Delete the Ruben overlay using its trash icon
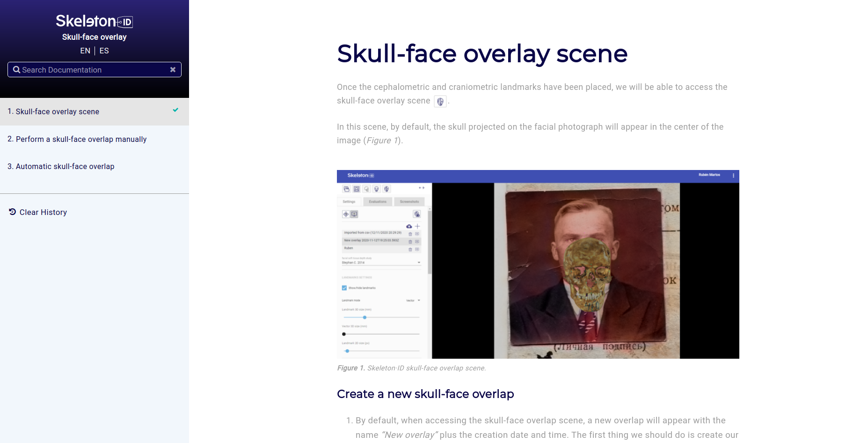The image size is (868, 443). tap(410, 250)
